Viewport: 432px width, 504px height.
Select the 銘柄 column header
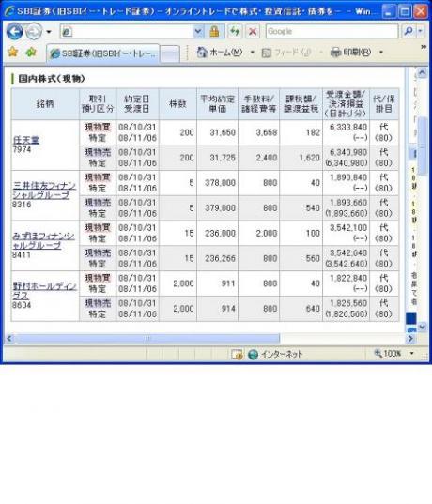(x=45, y=104)
